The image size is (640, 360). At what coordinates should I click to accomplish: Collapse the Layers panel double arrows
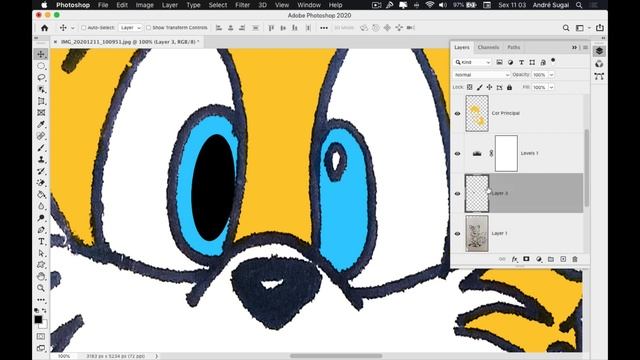(x=574, y=47)
